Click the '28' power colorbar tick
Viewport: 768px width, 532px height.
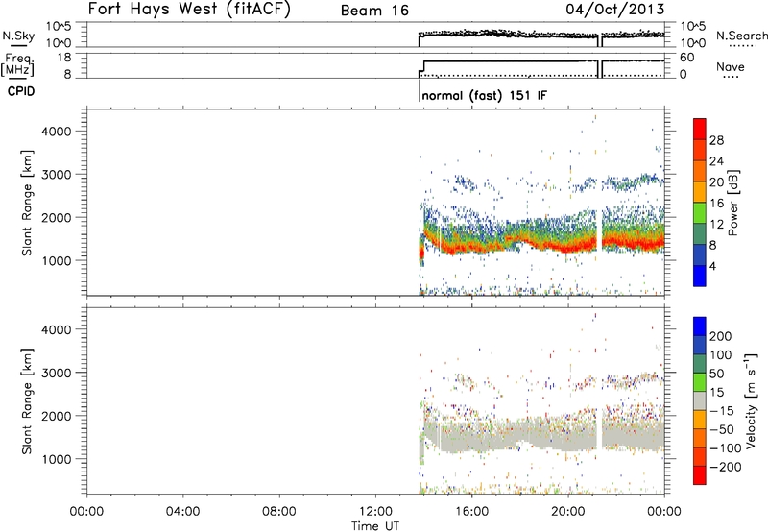tap(716, 140)
